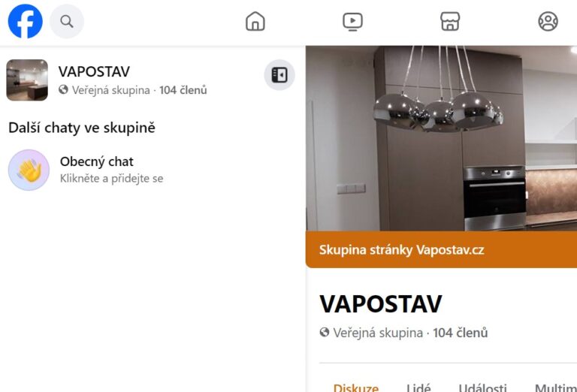The image size is (577, 392).
Task: Collapse the group sidebar panel icon
Action: (x=279, y=75)
